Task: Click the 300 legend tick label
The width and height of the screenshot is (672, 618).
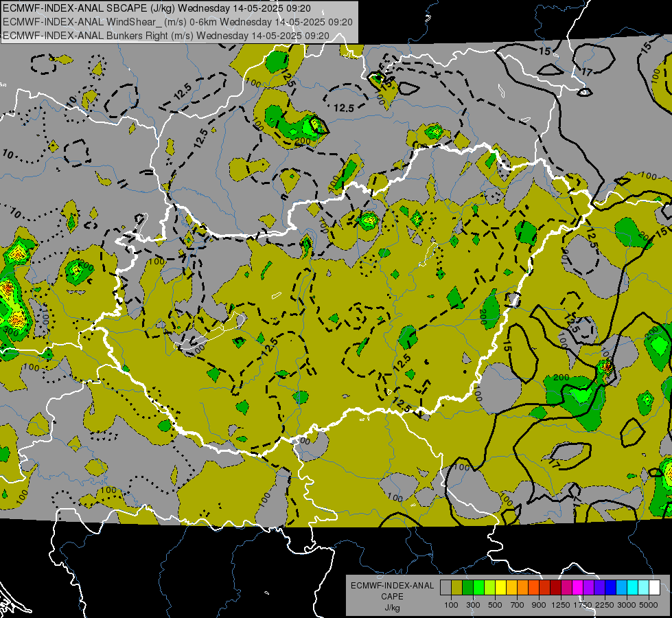Action: click(473, 605)
